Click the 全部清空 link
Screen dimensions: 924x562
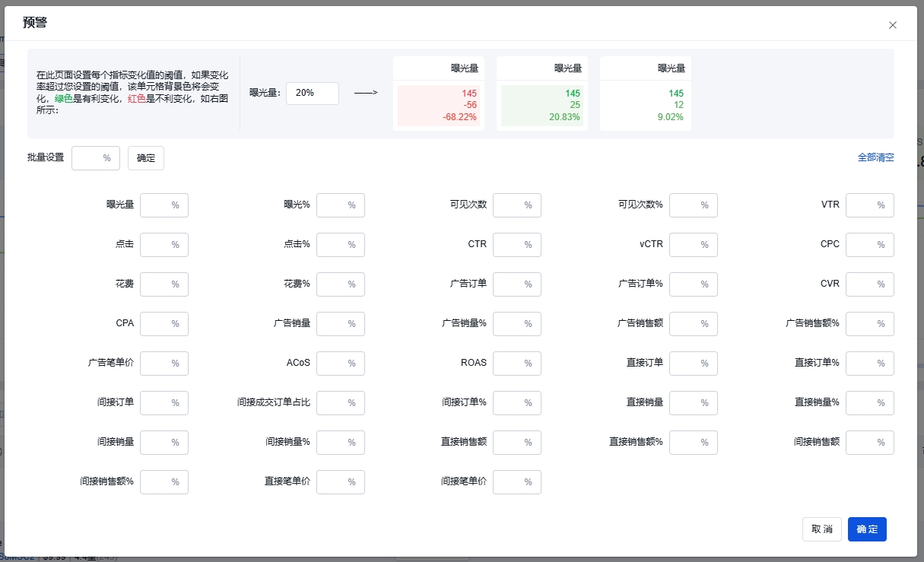(x=875, y=157)
